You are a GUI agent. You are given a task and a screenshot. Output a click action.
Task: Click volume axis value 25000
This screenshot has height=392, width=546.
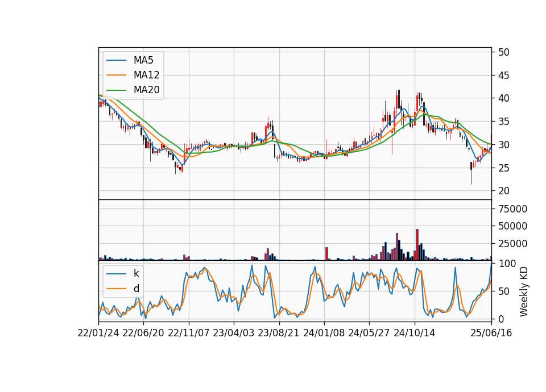coord(513,244)
